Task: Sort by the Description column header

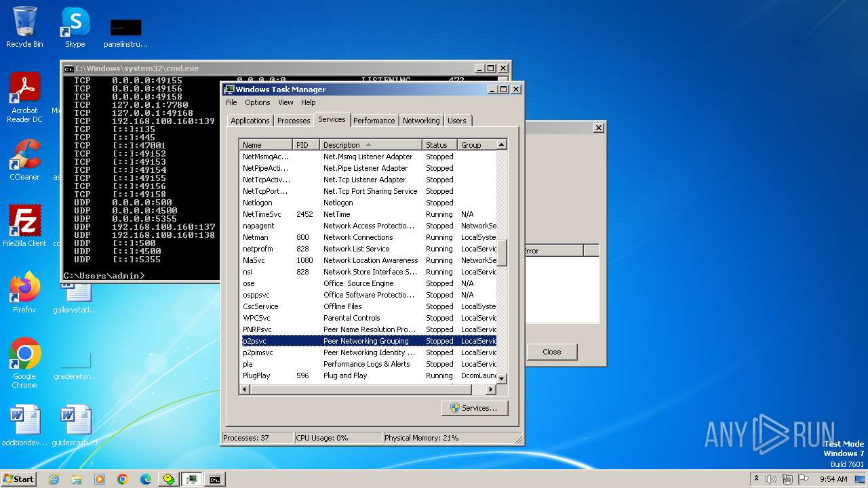Action: click(x=372, y=145)
